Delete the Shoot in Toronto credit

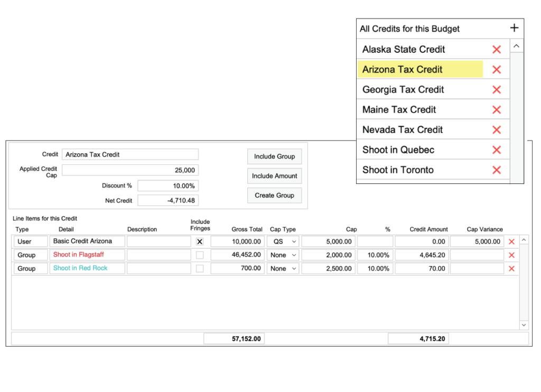[x=497, y=170]
